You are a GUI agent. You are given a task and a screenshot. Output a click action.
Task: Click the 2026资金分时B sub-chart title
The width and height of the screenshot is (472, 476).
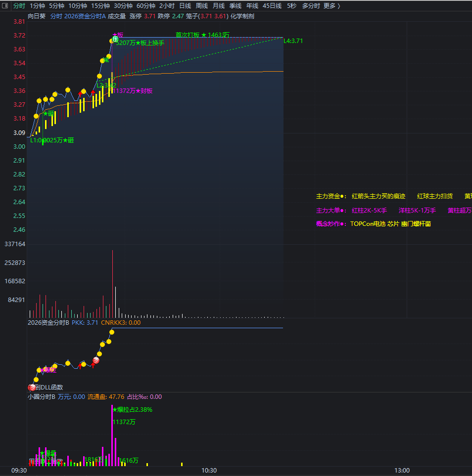48,323
